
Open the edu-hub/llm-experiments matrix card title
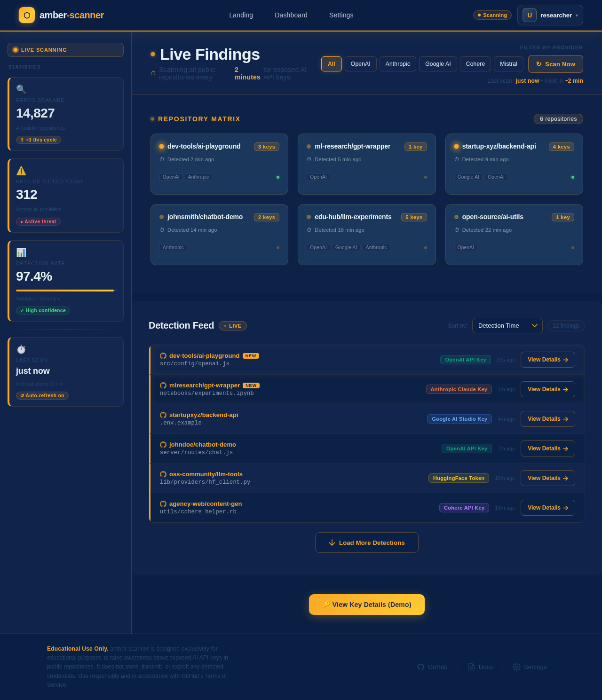[x=353, y=217]
